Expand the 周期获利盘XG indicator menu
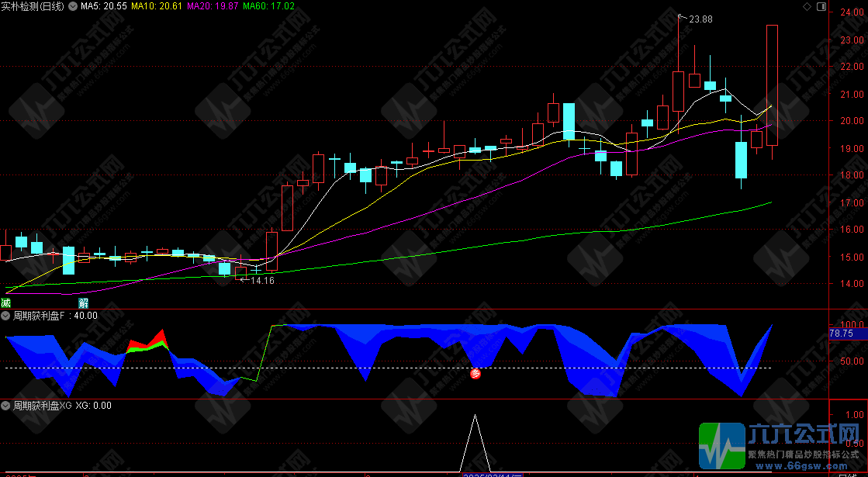868x477 pixels. click(6, 405)
